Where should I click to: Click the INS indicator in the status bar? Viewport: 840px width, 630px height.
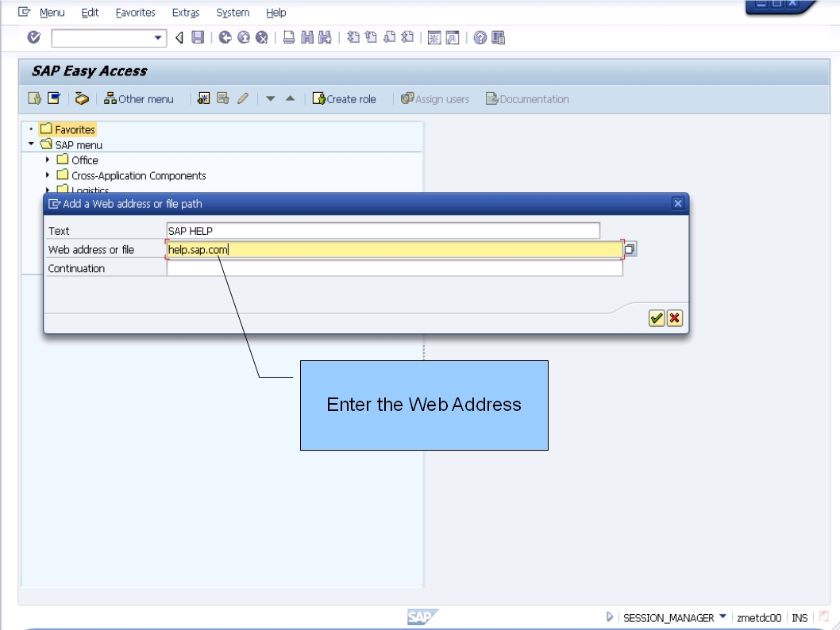800,617
